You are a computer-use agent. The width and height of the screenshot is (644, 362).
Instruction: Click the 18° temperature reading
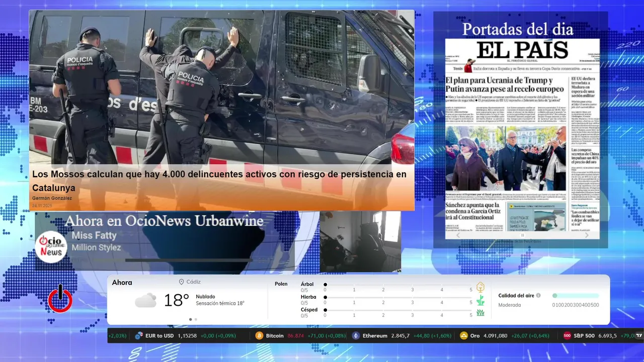click(177, 300)
